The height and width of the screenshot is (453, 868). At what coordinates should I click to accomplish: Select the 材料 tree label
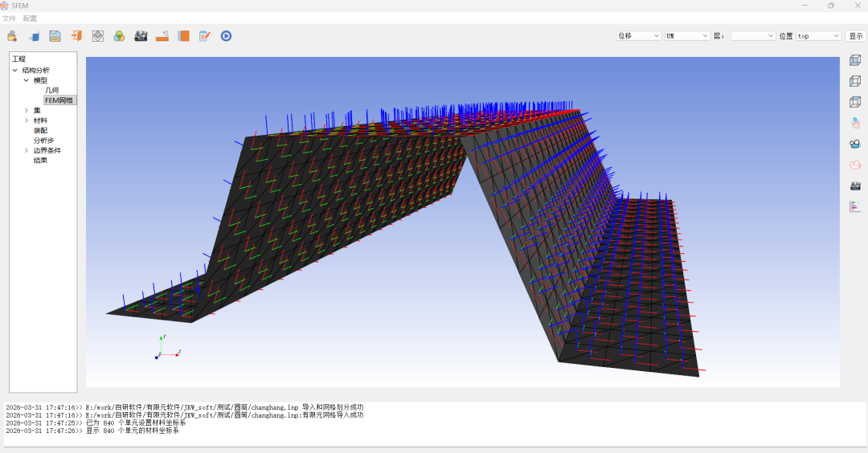click(x=40, y=120)
